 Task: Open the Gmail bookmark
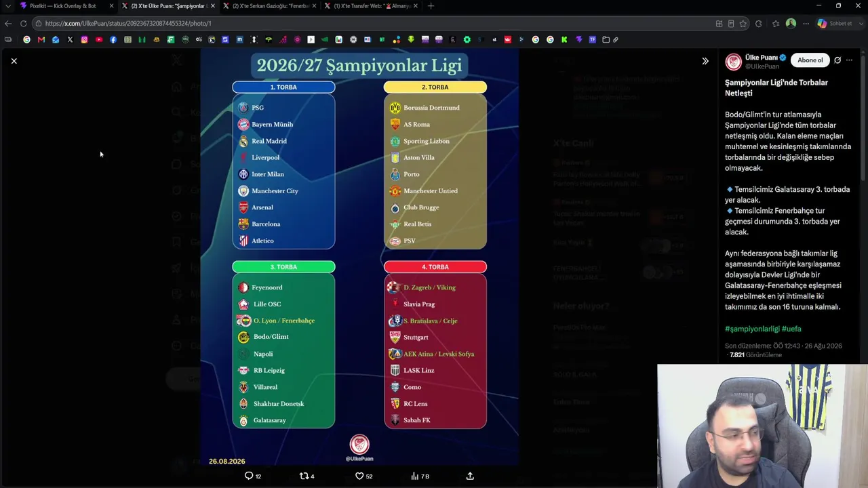41,39
